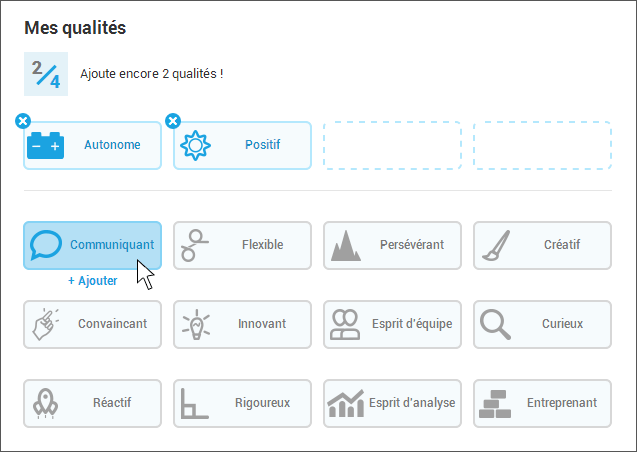Remove the Autonome quality with its X
Image resolution: width=637 pixels, height=452 pixels.
pos(23,121)
